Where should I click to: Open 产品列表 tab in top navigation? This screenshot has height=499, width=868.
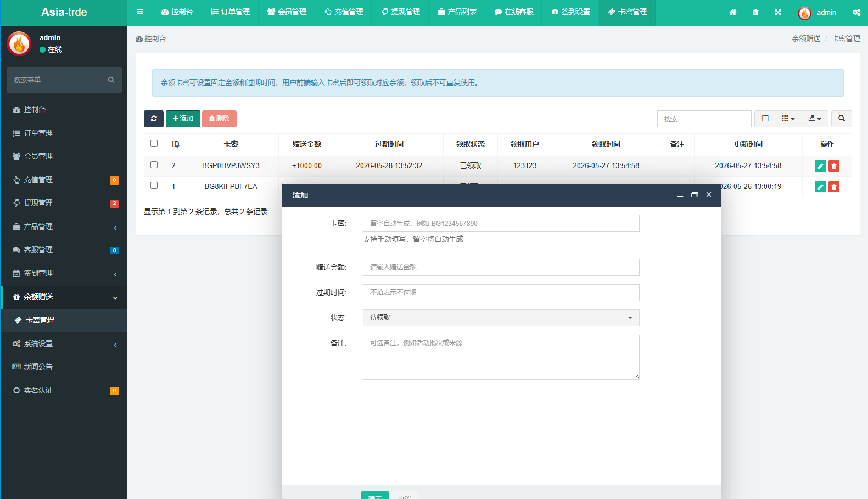[457, 12]
